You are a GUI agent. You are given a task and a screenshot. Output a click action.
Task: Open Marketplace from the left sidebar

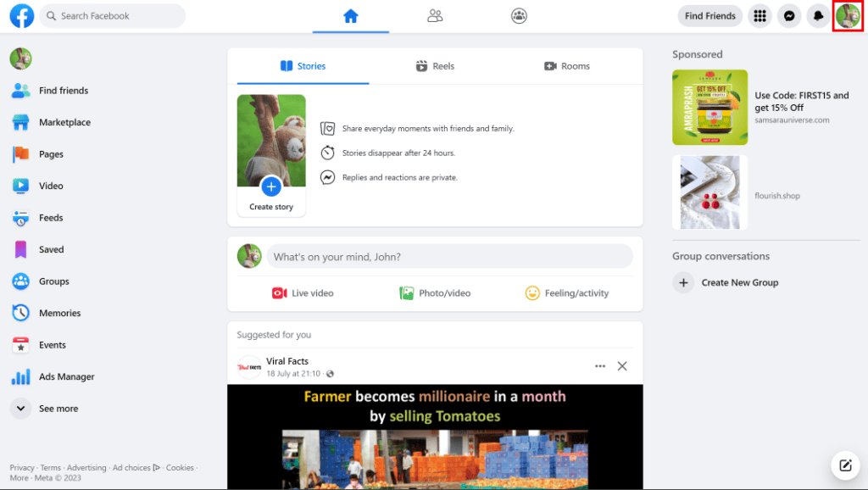(x=60, y=122)
